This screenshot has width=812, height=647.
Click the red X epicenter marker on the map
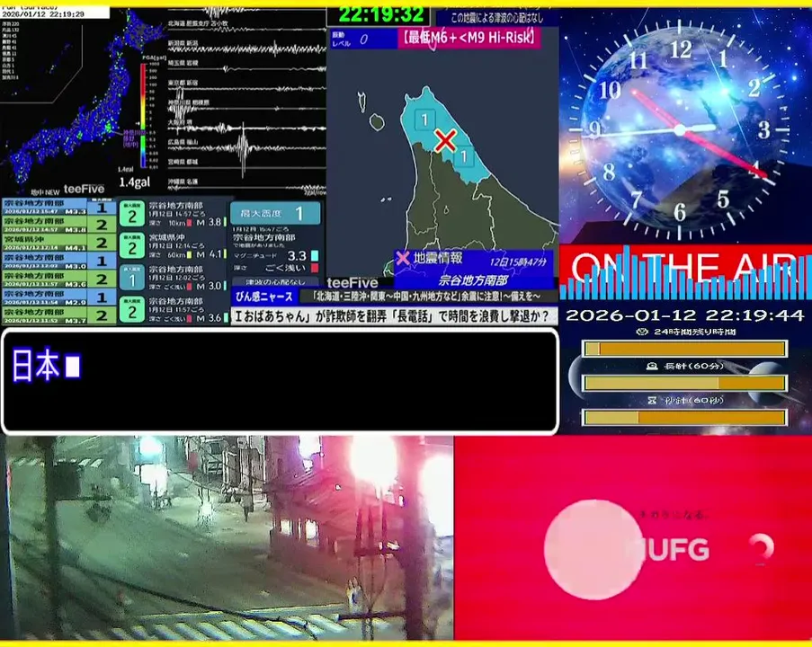(x=445, y=140)
